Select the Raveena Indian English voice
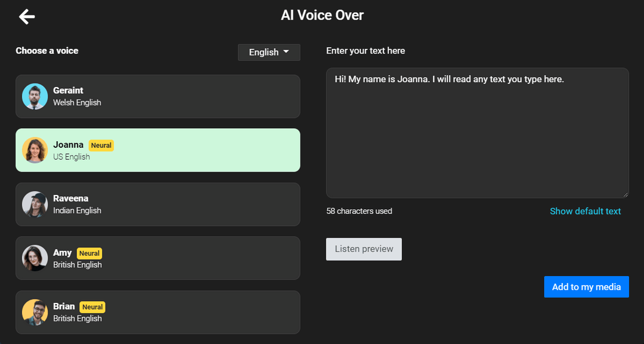Image resolution: width=644 pixels, height=344 pixels. 157,204
